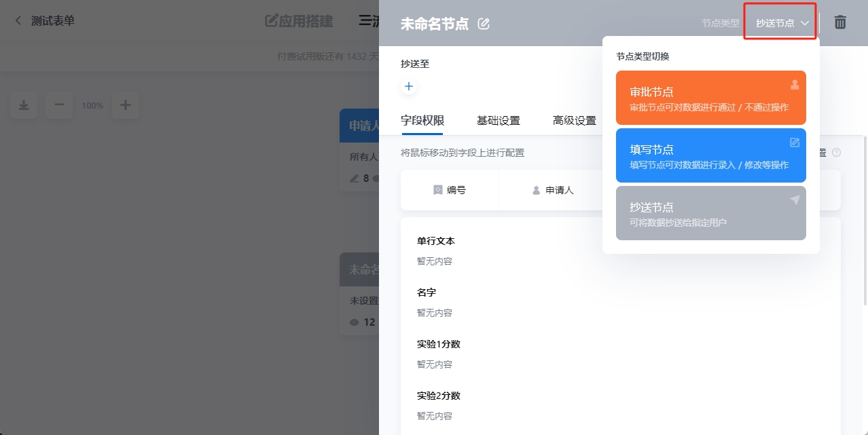Click the help question mark icon

[x=836, y=153]
